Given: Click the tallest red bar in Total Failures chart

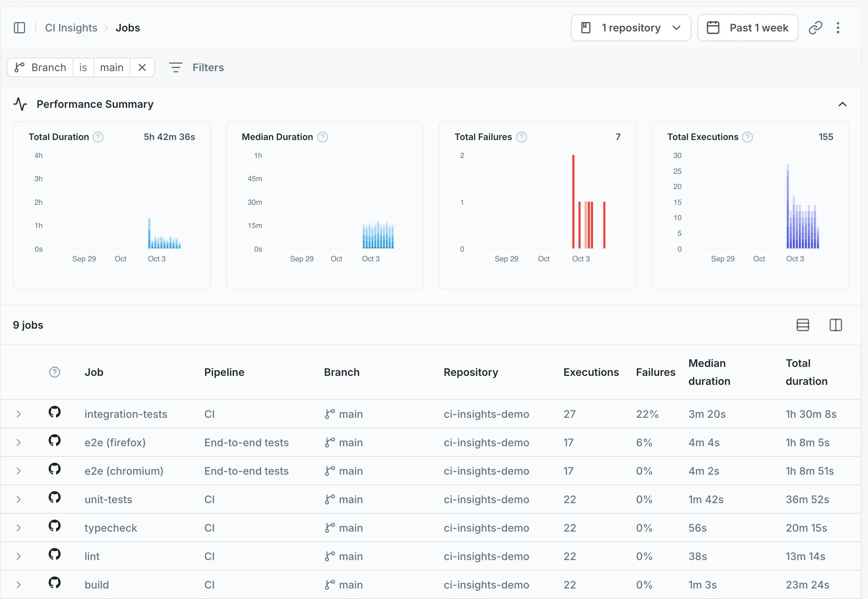Looking at the screenshot, I should (573, 201).
